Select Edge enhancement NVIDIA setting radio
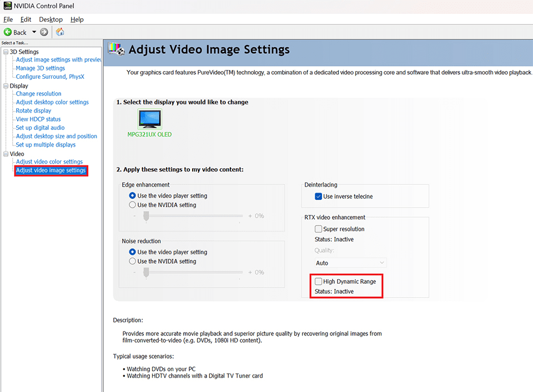 132,205
